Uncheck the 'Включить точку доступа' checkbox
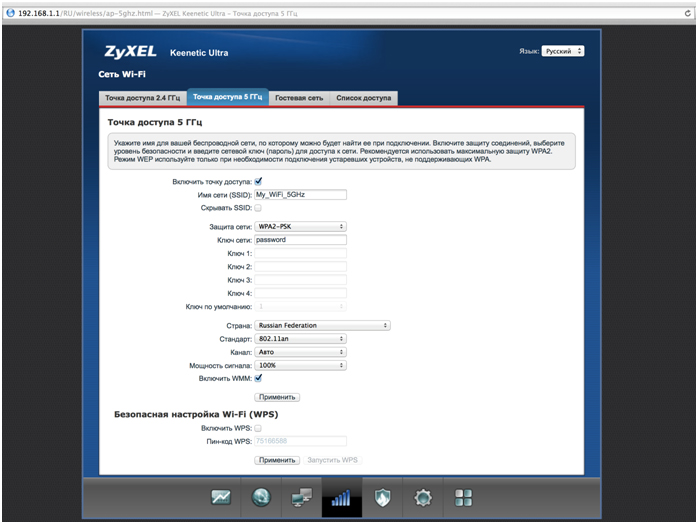 pos(259,182)
